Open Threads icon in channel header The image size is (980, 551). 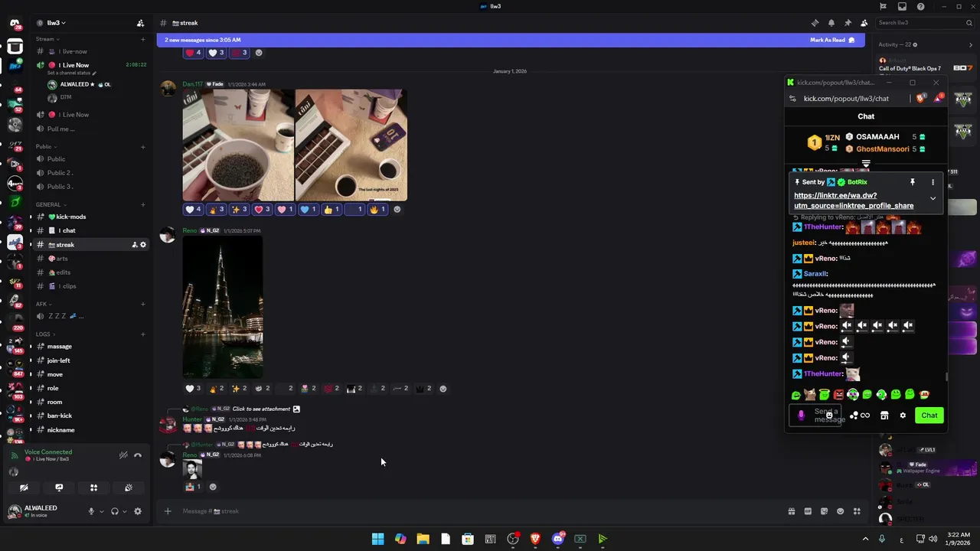[x=815, y=23]
